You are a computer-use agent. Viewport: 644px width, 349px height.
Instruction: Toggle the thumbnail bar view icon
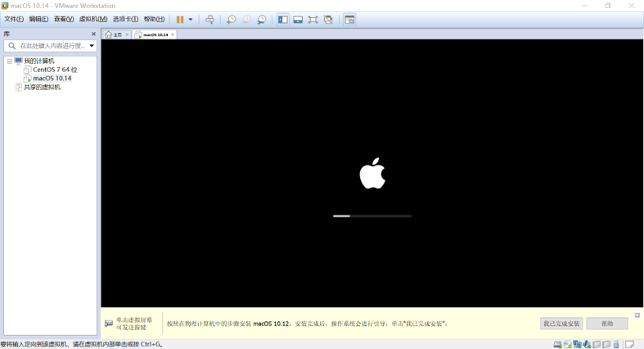click(x=298, y=20)
